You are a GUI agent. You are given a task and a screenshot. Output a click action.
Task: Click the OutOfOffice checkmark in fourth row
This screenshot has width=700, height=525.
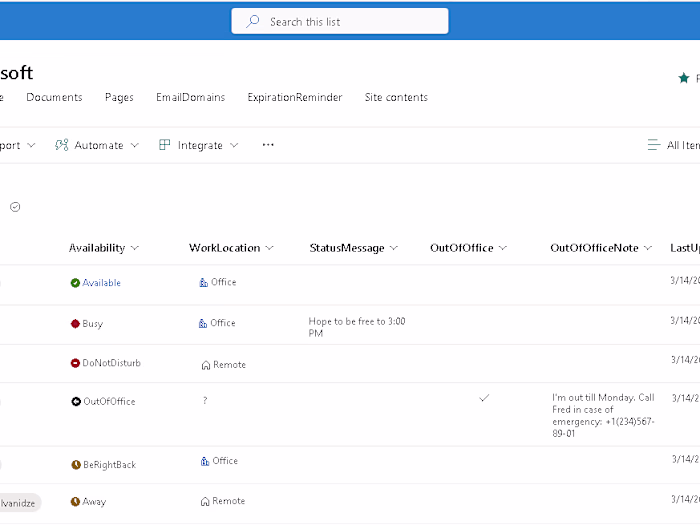point(484,398)
